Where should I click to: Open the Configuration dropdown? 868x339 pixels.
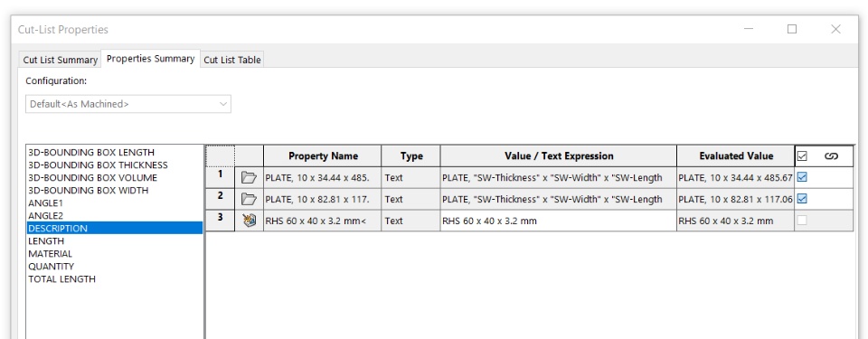pos(128,104)
